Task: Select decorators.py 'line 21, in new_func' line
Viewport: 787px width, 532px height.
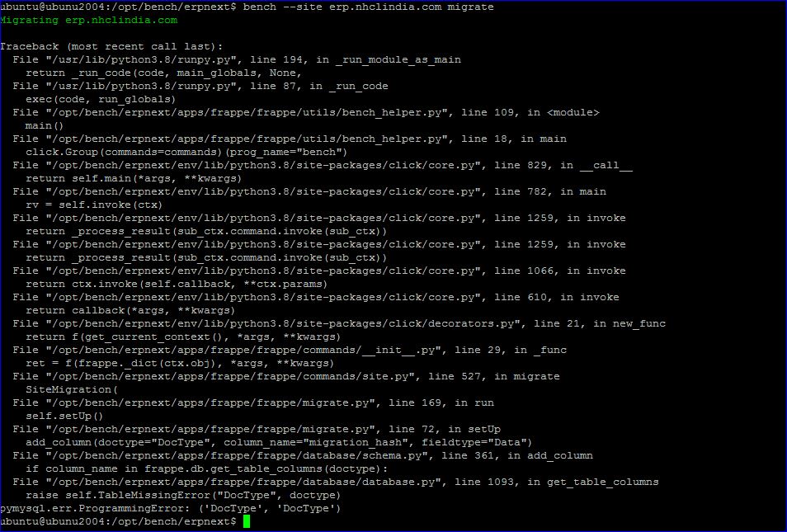Action: (339, 323)
